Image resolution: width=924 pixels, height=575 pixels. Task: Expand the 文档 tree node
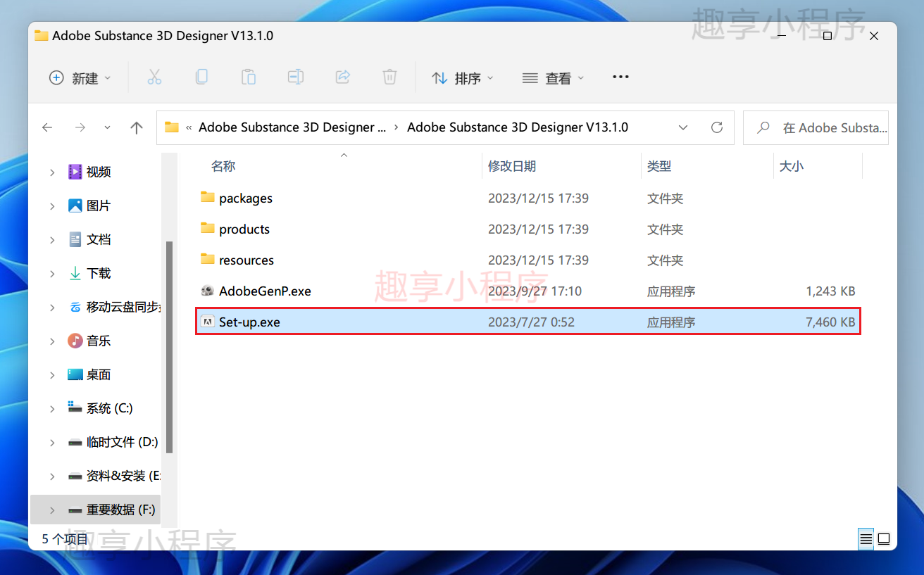point(52,239)
